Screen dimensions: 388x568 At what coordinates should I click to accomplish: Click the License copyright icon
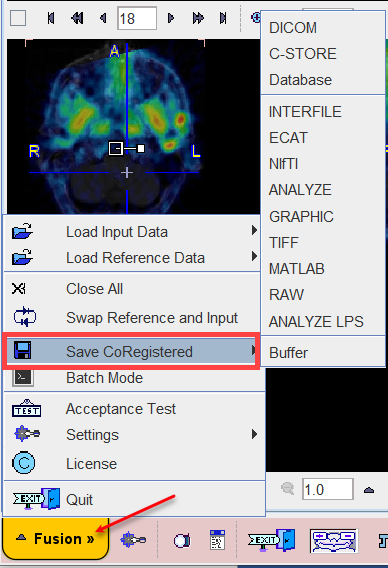pos(24,463)
